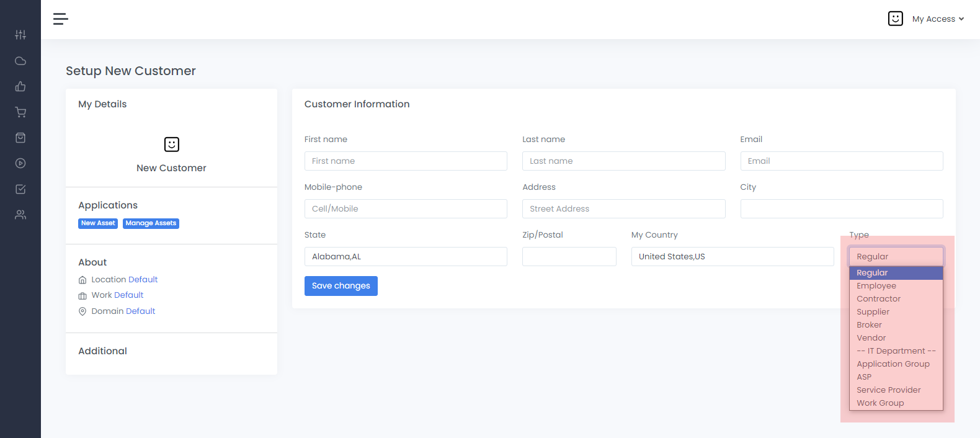Expand the My Access dropdown
The height and width of the screenshot is (438, 980).
pos(937,19)
